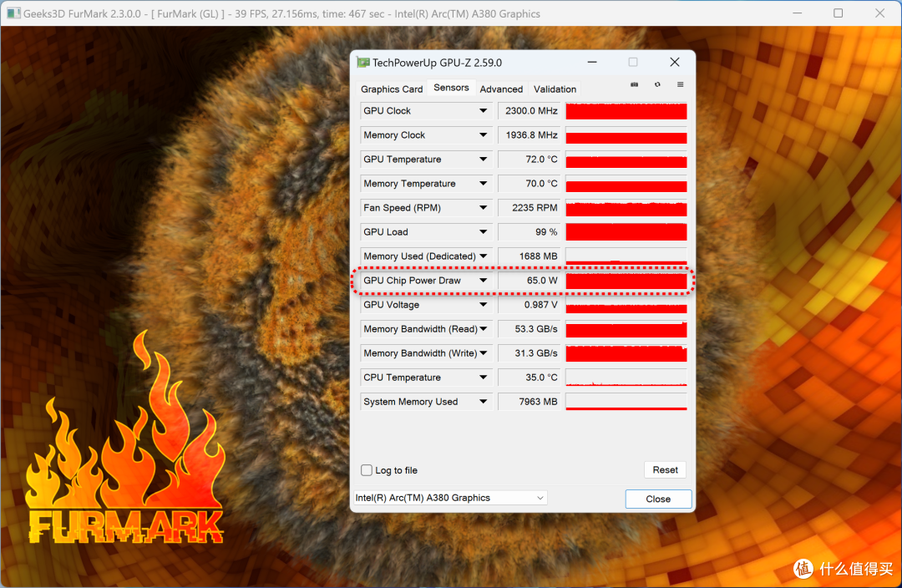Open the CPU Temperature sensor dropdown
The height and width of the screenshot is (588, 902).
[x=484, y=378]
